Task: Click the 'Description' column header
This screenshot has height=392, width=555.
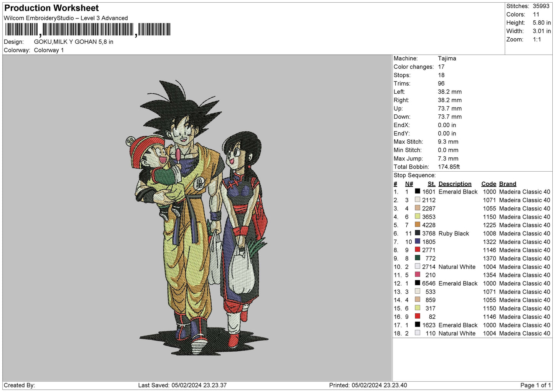Action: (455, 184)
